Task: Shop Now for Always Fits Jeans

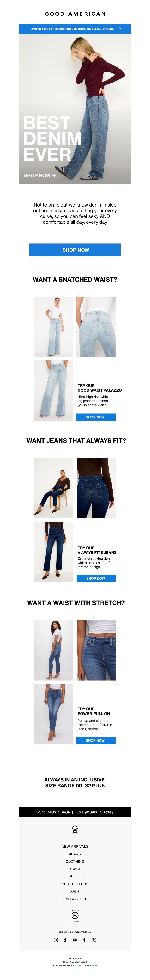Action: tap(96, 578)
